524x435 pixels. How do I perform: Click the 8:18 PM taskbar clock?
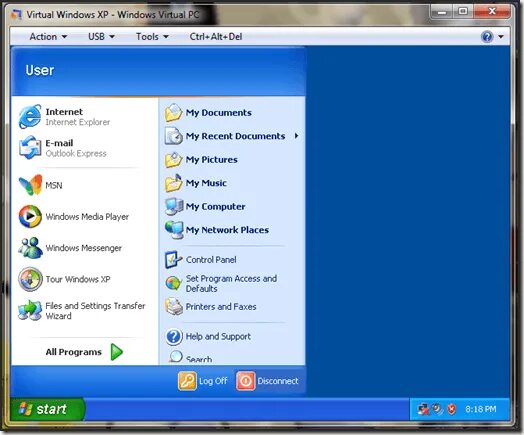pyautogui.click(x=481, y=409)
